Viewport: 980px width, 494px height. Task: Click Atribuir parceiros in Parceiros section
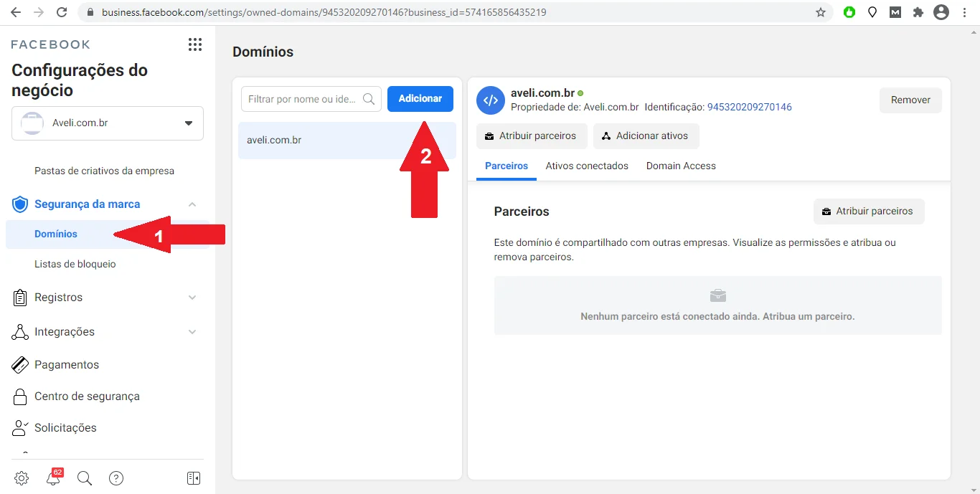869,212
